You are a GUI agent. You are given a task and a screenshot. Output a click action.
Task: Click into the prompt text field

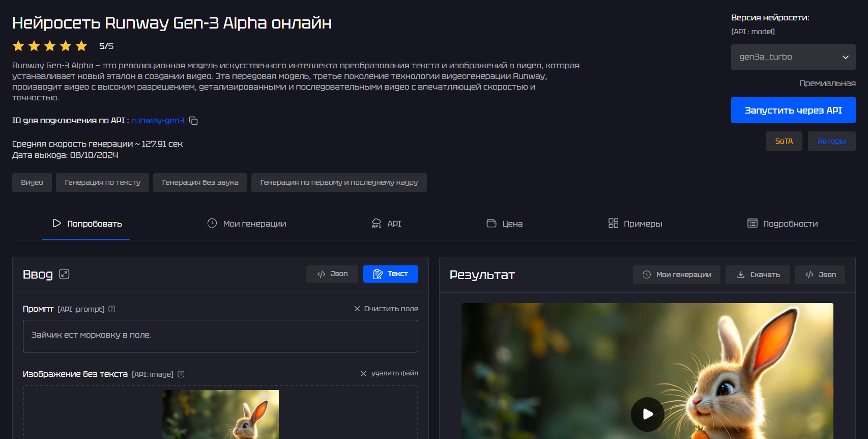tap(220, 336)
